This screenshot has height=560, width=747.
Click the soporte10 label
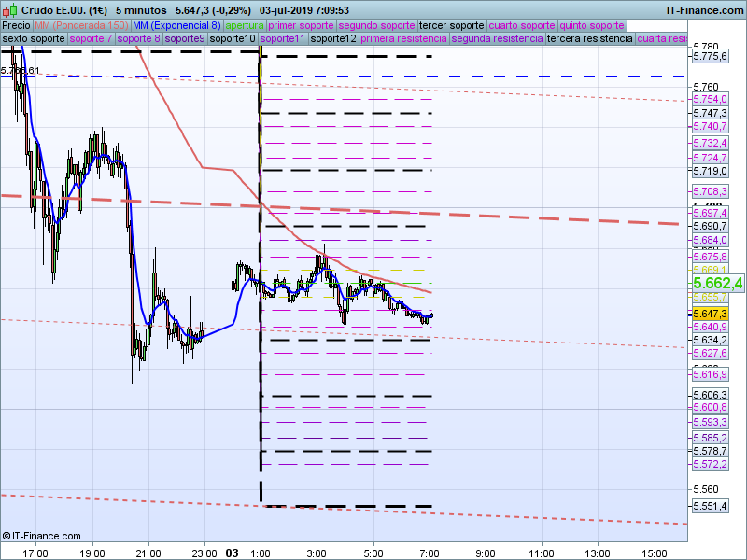[x=233, y=39]
